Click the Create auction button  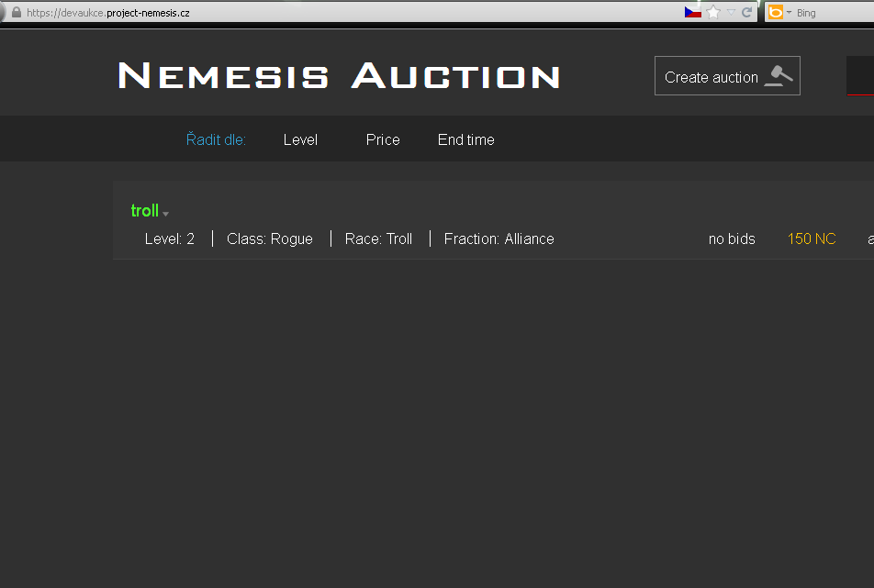point(727,76)
